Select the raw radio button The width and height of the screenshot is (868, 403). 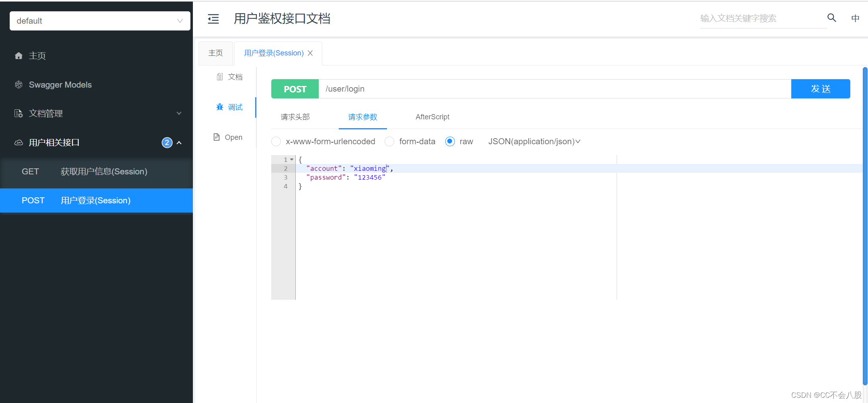[x=449, y=141]
